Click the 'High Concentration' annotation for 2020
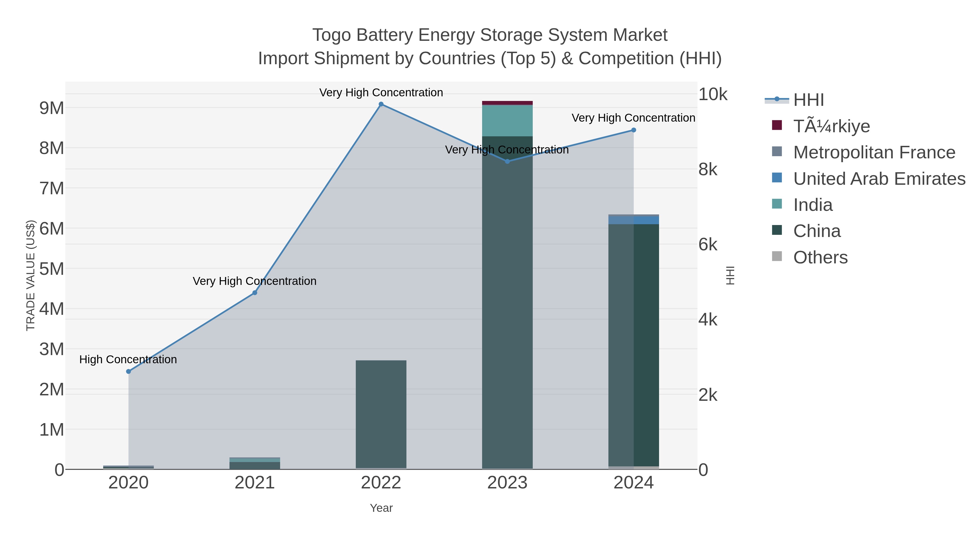The height and width of the screenshot is (551, 980). coord(128,359)
